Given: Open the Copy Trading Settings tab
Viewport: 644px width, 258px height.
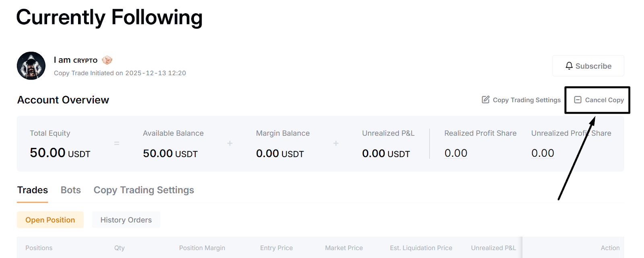Looking at the screenshot, I should click(144, 190).
